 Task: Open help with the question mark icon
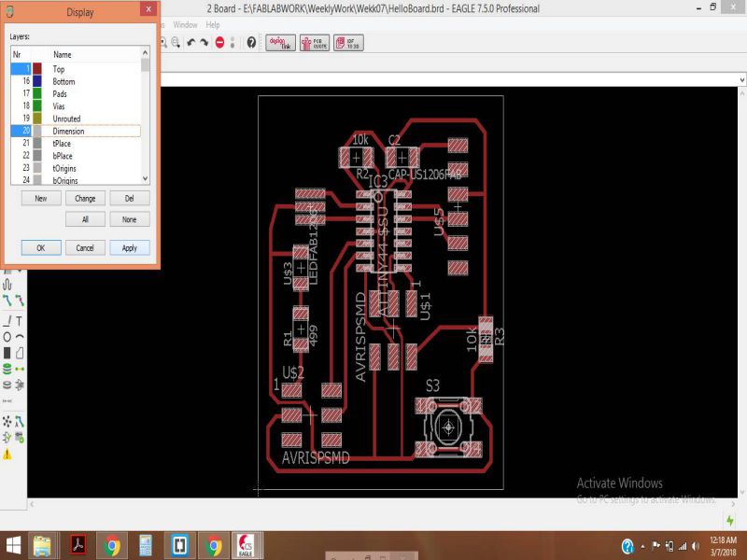(251, 42)
